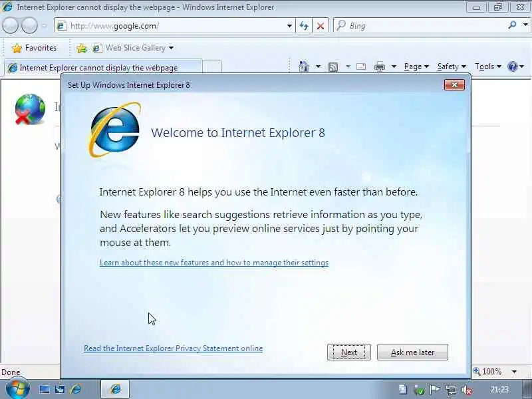Click the RSS feeds icon

pyautogui.click(x=333, y=67)
